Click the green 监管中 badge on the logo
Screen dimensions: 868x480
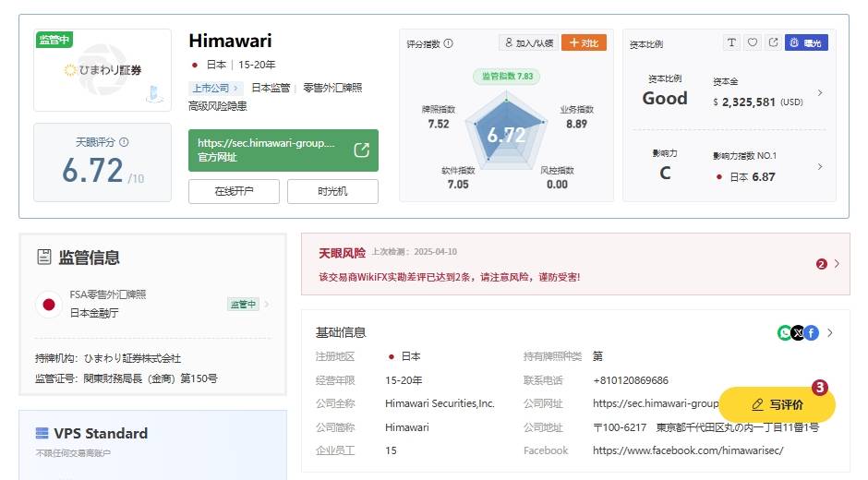[x=54, y=40]
